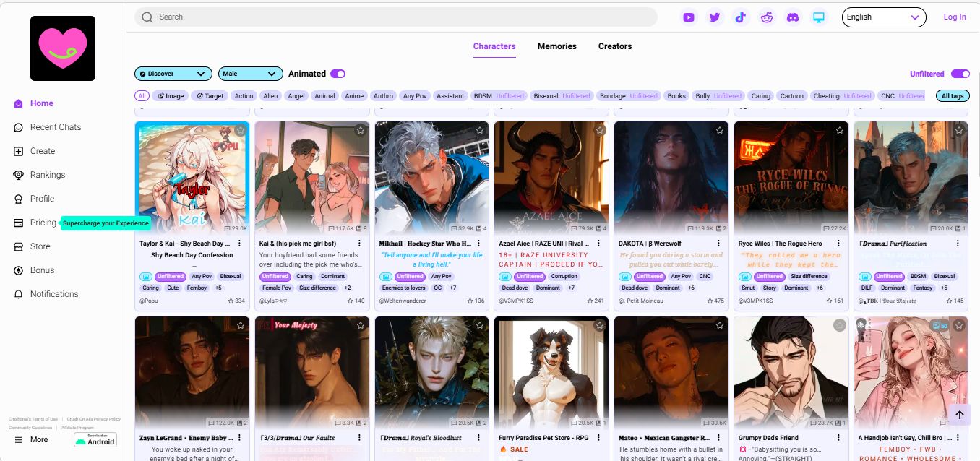Favorite the Mikhail Hockey Star card star
980x461 pixels.
pos(480,130)
